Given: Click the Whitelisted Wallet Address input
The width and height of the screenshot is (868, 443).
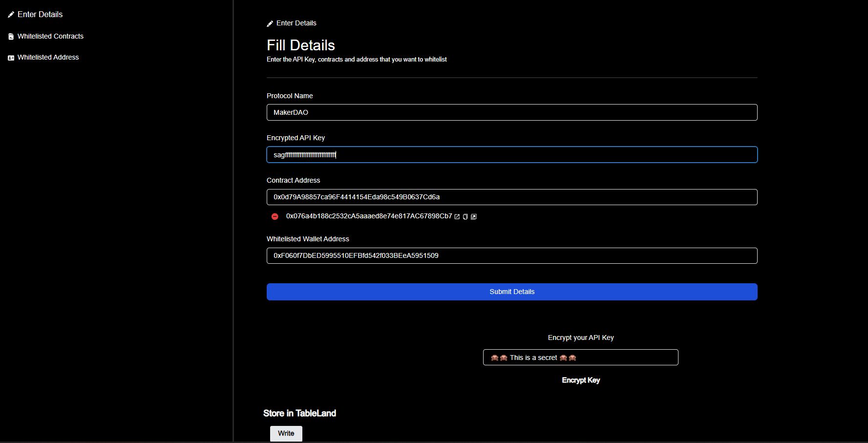Looking at the screenshot, I should 512,255.
